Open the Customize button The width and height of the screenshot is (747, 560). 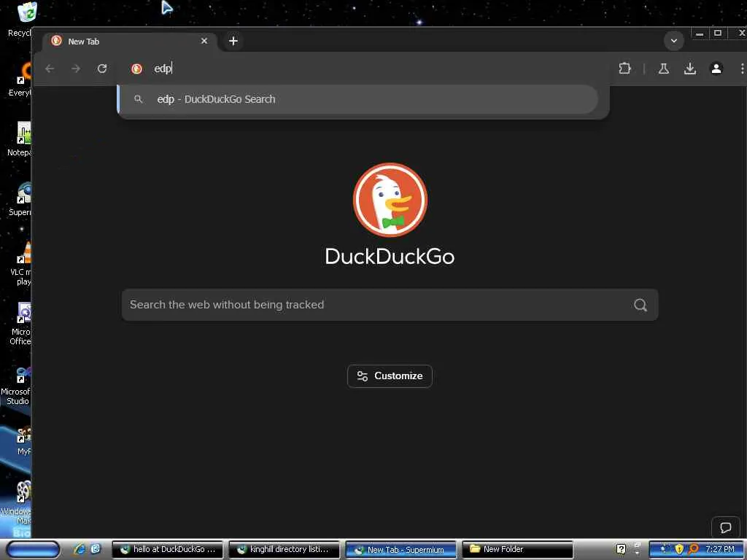pos(390,376)
